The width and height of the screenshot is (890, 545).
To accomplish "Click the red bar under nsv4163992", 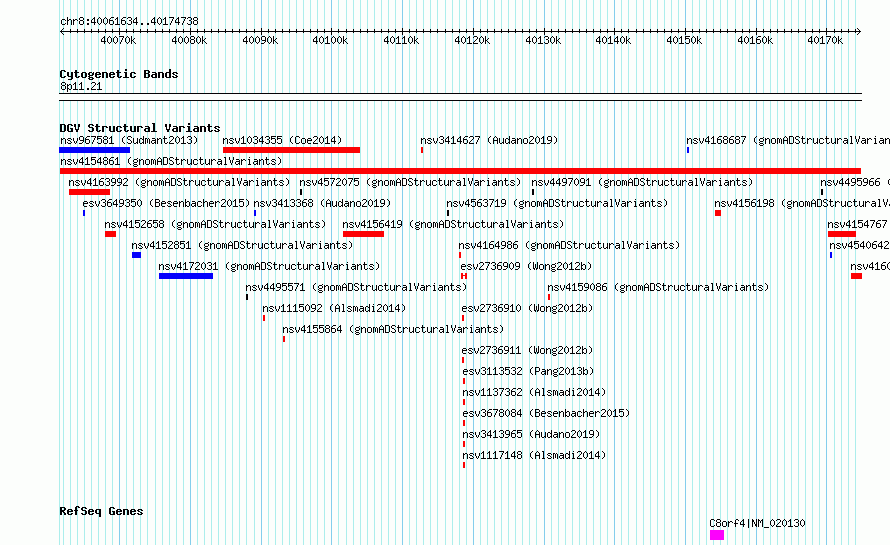I will pyautogui.click(x=89, y=192).
